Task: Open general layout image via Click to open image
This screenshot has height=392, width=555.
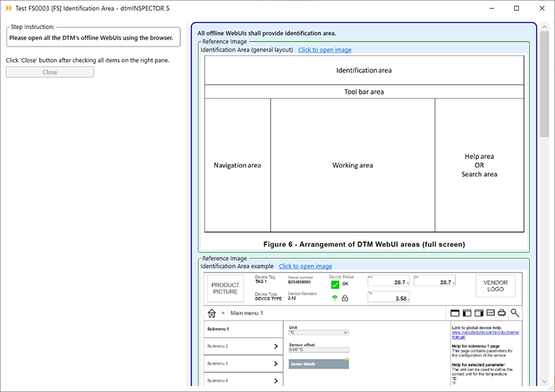Action: click(325, 50)
